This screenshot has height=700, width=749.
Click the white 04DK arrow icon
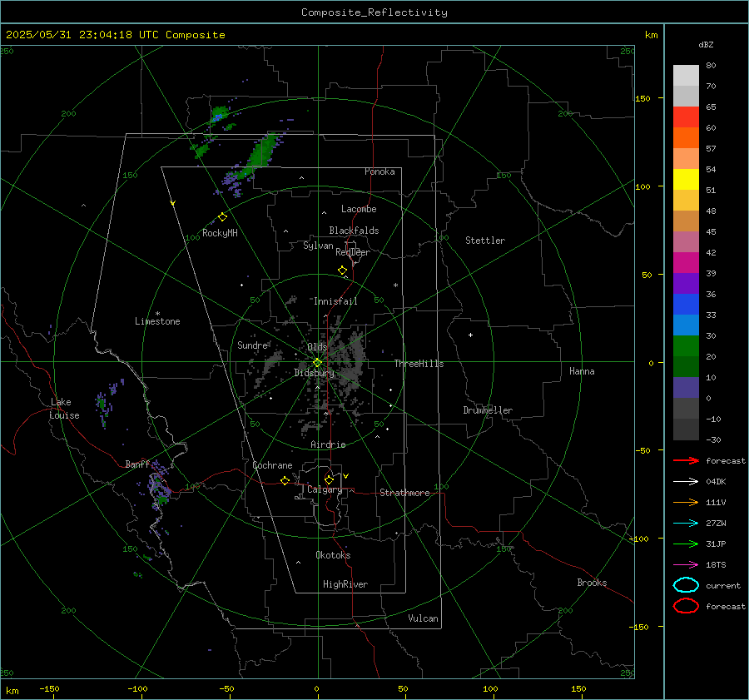coord(686,481)
